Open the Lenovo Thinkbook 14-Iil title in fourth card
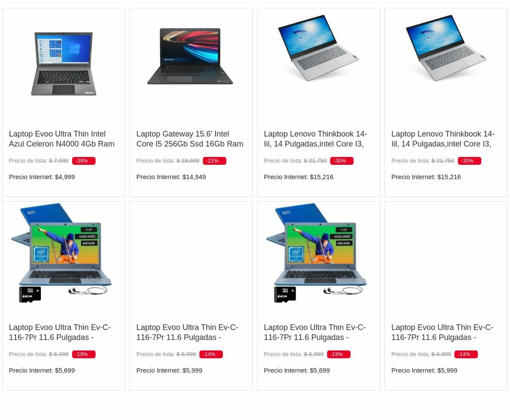The width and height of the screenshot is (510, 420). coord(443,139)
